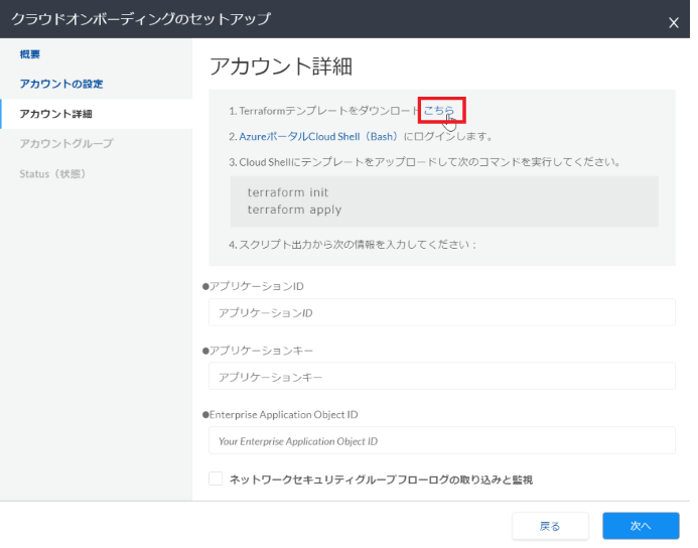
Task: Go to アカウントの設定 step
Action: pyautogui.click(x=61, y=84)
